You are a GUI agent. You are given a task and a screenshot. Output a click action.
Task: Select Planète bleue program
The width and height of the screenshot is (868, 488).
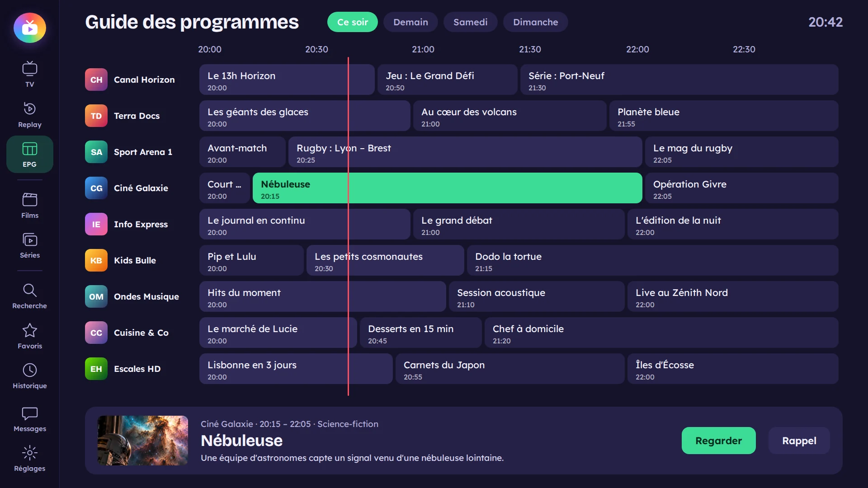click(724, 116)
